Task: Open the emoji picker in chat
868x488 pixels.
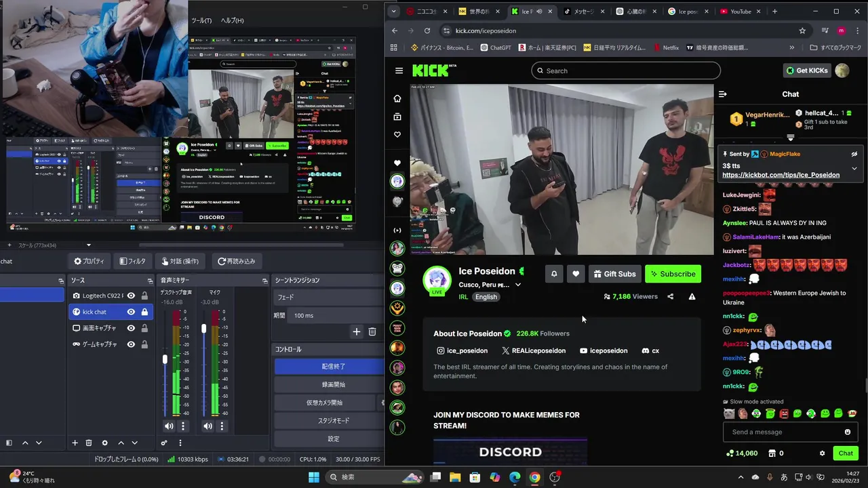Action: (x=848, y=432)
